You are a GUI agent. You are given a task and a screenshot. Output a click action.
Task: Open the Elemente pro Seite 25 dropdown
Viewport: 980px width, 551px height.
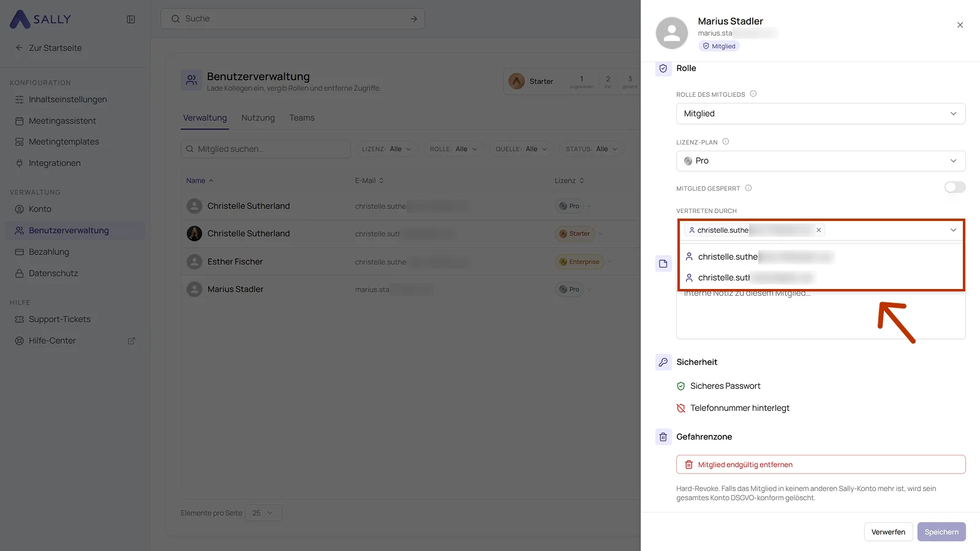[x=264, y=513]
